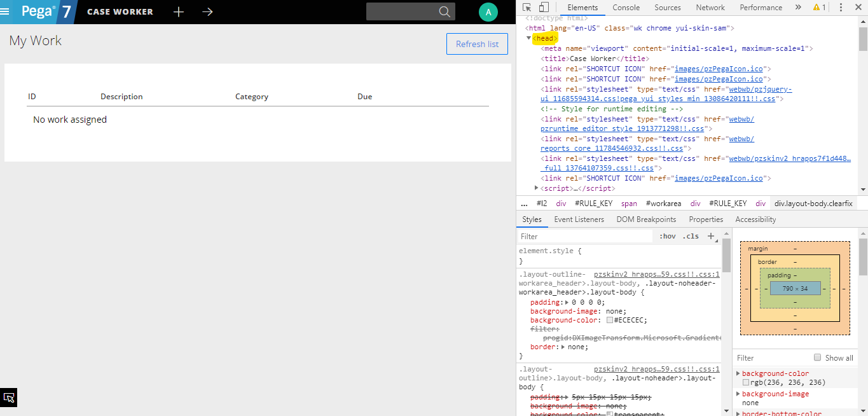
Task: Click the search magnifier icon in Pega header
Action: click(445, 11)
